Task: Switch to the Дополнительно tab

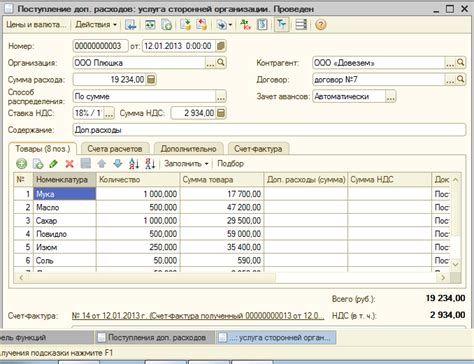Action: tap(188, 149)
